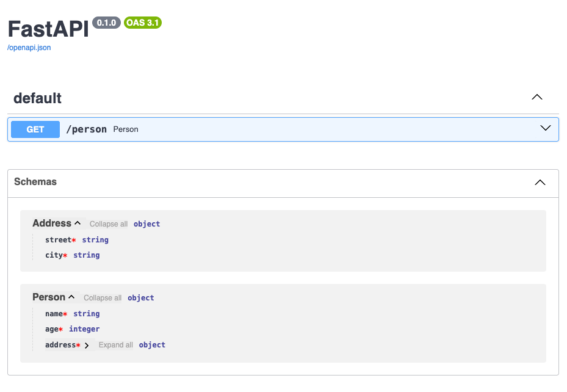Click the Schemas section header label
This screenshot has width=567, height=392.
pyautogui.click(x=35, y=181)
